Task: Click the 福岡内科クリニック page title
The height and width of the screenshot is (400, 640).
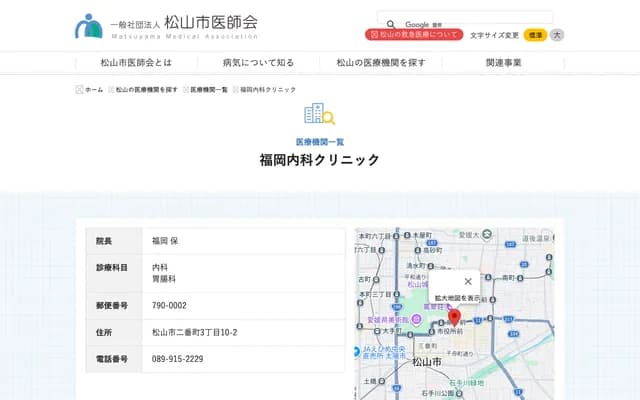Action: [320, 160]
